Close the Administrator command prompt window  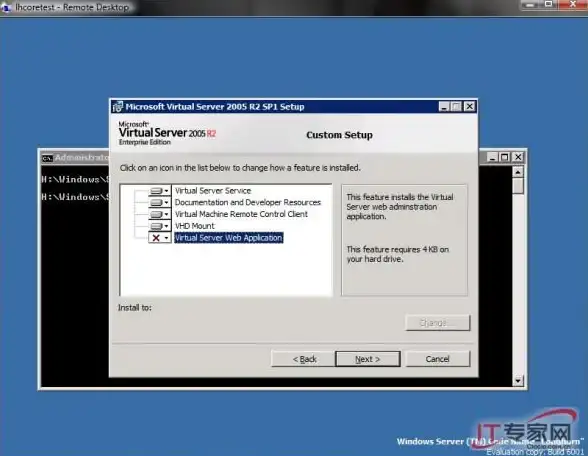(x=518, y=157)
